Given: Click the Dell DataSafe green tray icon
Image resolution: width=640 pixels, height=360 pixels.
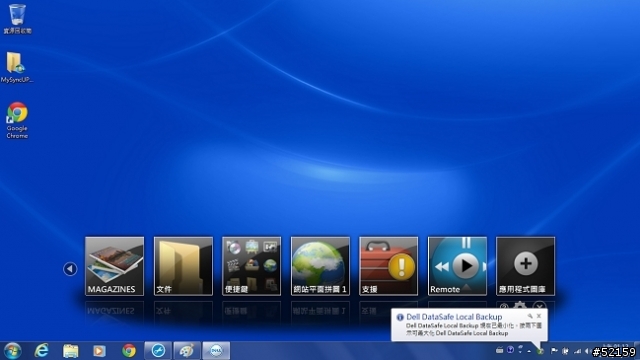Looking at the screenshot, I should pyautogui.click(x=540, y=351).
